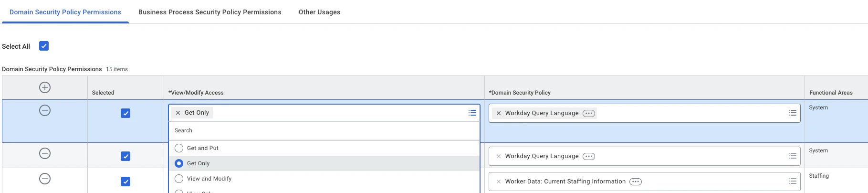Viewport: 868px width, 193px height.
Task: Choose the Get and Put radio option
Action: tap(179, 148)
